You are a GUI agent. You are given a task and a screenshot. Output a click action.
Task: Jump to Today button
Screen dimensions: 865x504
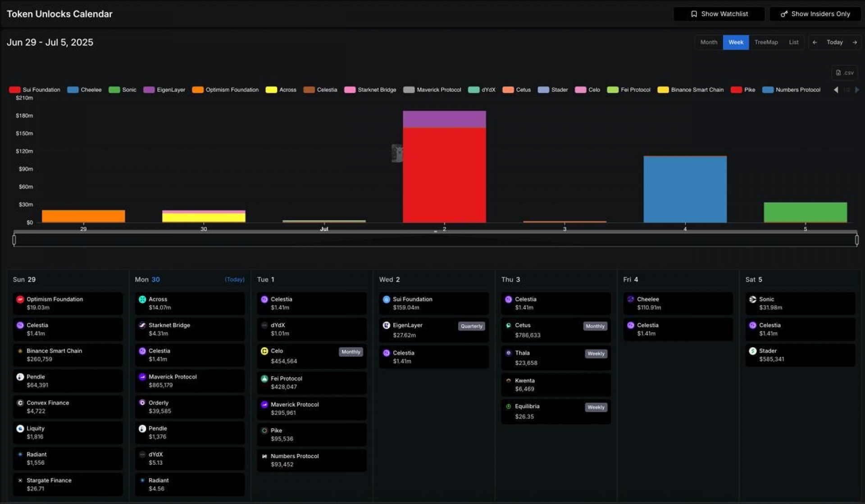click(834, 42)
